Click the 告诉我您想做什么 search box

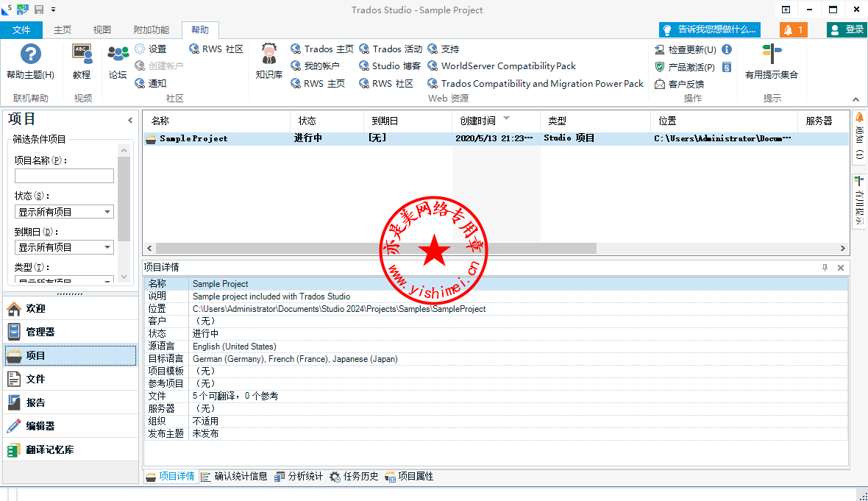[710, 30]
